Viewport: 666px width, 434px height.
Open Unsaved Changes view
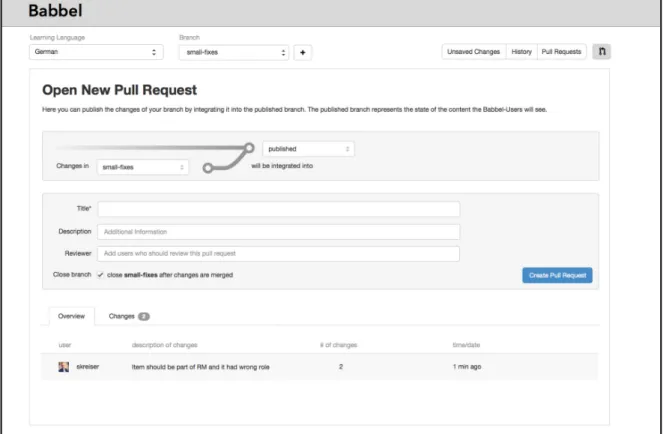(474, 52)
